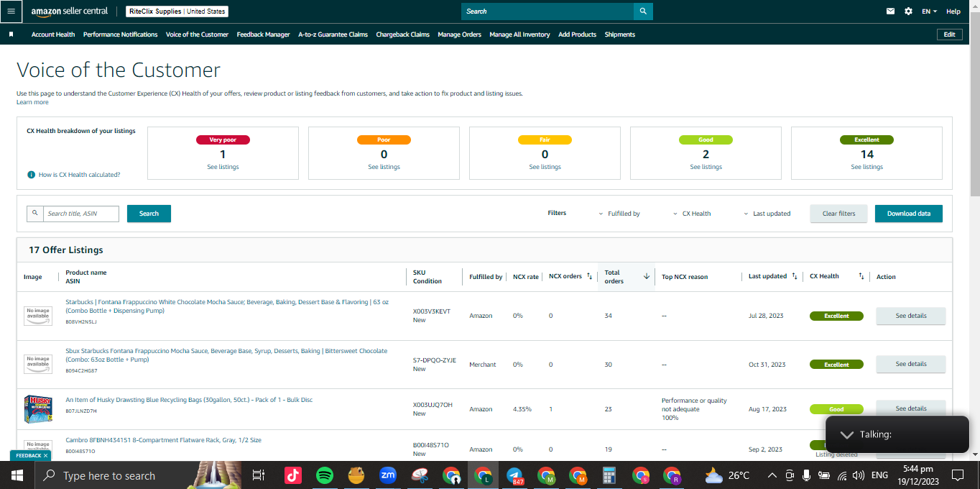This screenshot has height=489, width=980.
Task: Open Spotify from the taskbar
Action: (324, 475)
